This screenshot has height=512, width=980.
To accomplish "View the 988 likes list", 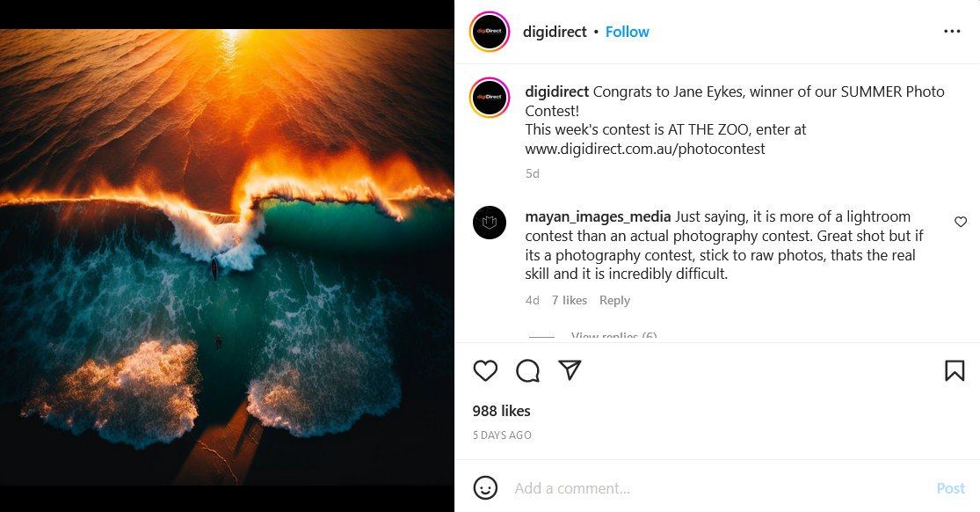I will coord(501,411).
